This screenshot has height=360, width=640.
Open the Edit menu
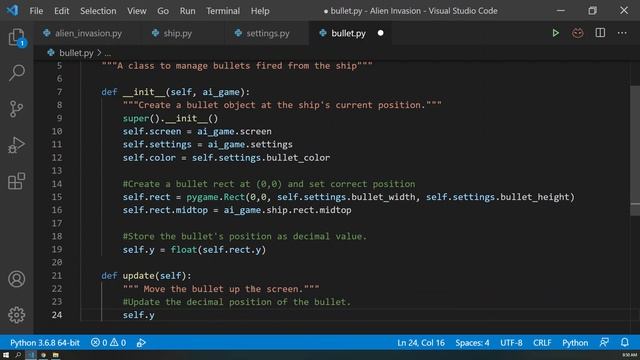click(62, 11)
